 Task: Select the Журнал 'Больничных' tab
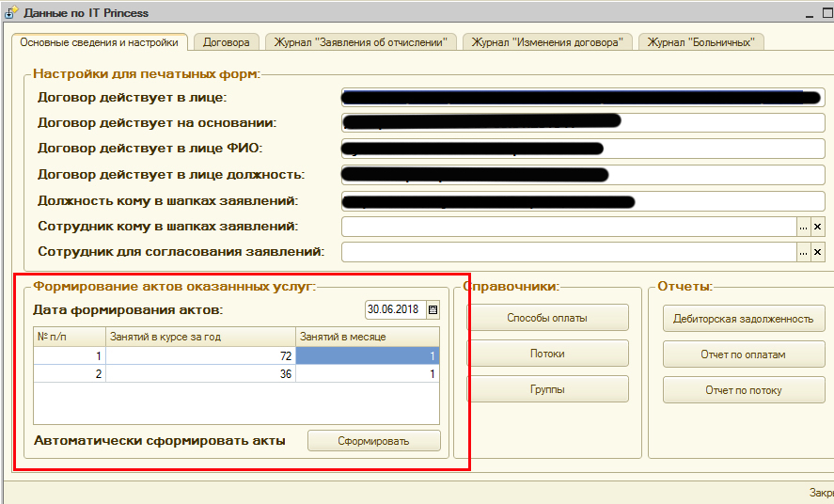click(x=700, y=42)
